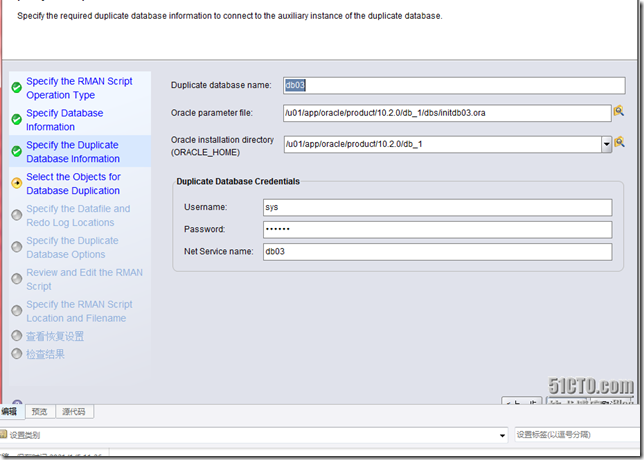Click green check beside RMAN Script Operation Type
This screenshot has height=460, width=644.
pyautogui.click(x=16, y=88)
